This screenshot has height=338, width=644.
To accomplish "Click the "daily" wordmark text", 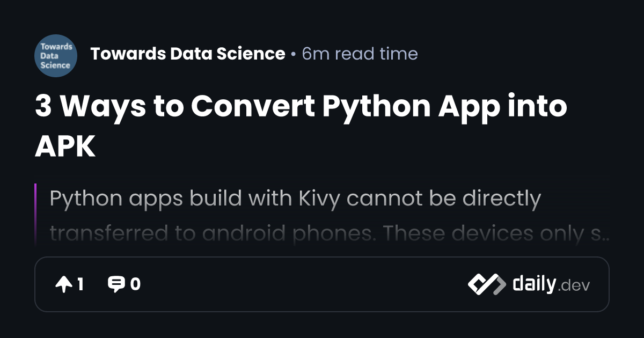I will pyautogui.click(x=533, y=284).
